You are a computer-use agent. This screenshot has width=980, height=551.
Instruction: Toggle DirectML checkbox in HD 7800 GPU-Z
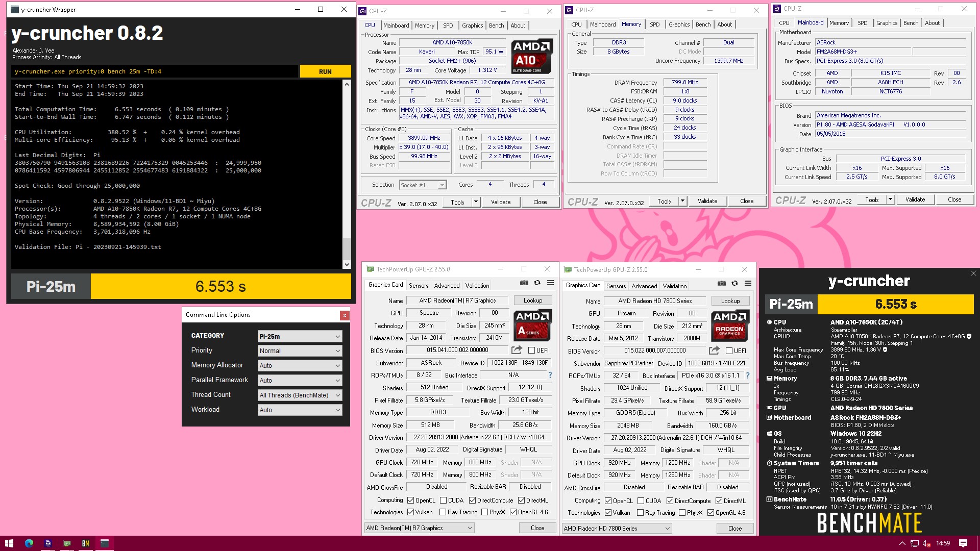click(x=719, y=501)
